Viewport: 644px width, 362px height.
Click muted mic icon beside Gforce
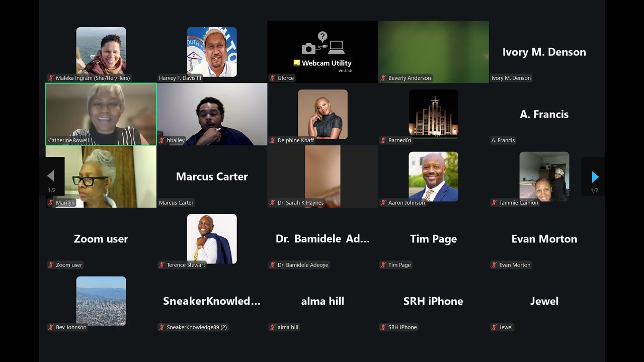[x=273, y=78]
